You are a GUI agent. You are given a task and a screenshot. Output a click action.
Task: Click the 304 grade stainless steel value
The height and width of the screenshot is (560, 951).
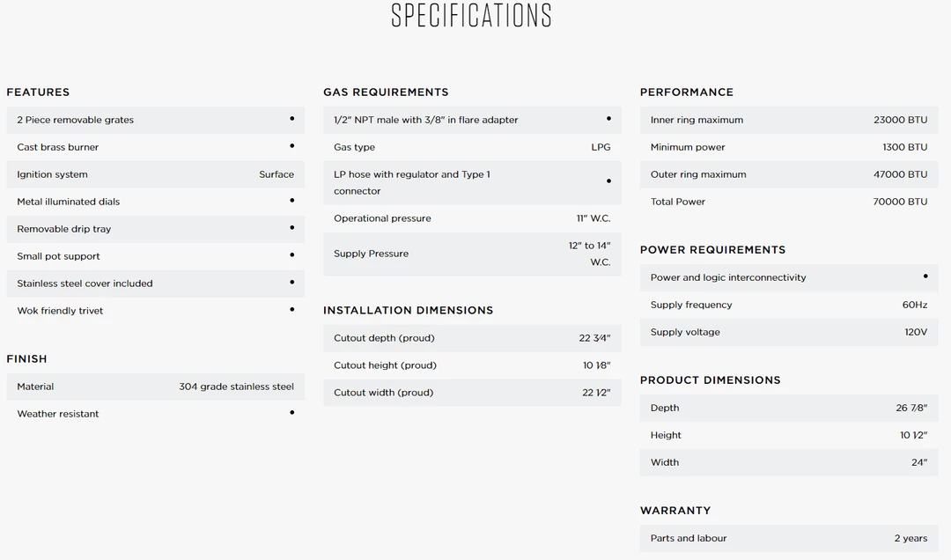coord(236,387)
